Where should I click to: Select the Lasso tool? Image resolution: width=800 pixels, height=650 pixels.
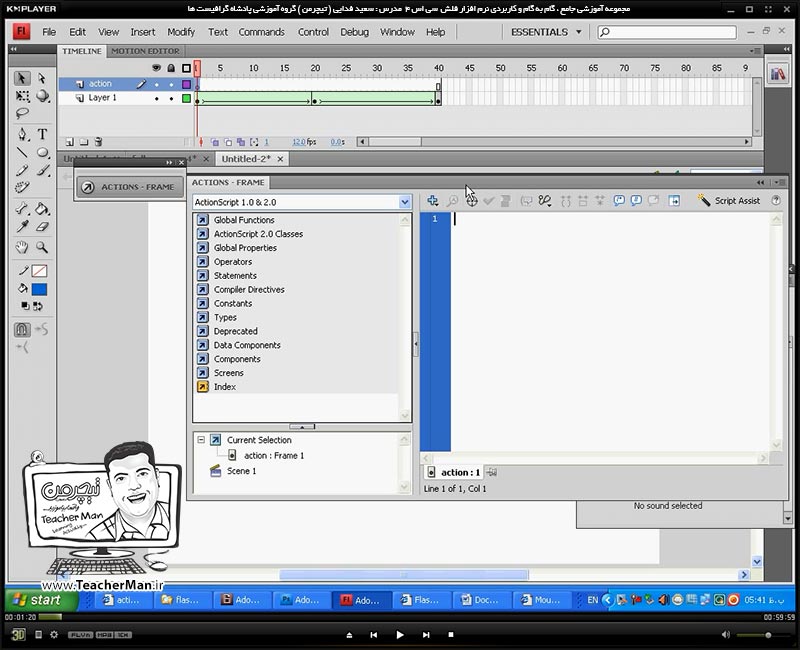pos(21,113)
